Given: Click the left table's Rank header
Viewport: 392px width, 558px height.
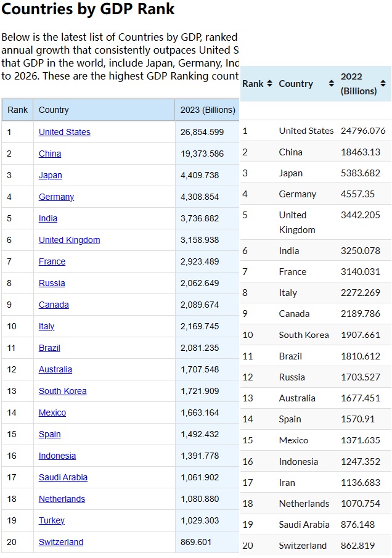Looking at the screenshot, I should [x=17, y=110].
